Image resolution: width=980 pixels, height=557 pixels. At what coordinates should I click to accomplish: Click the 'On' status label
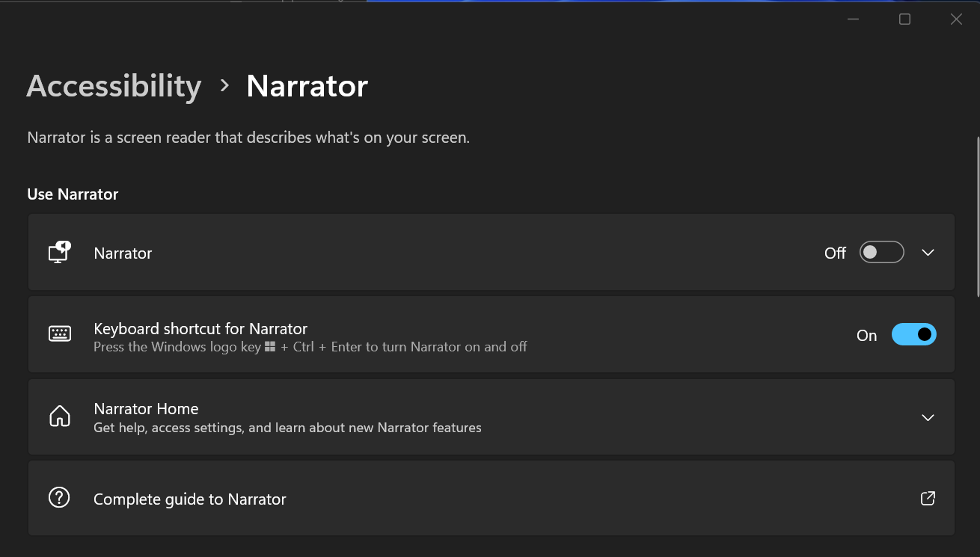click(866, 336)
